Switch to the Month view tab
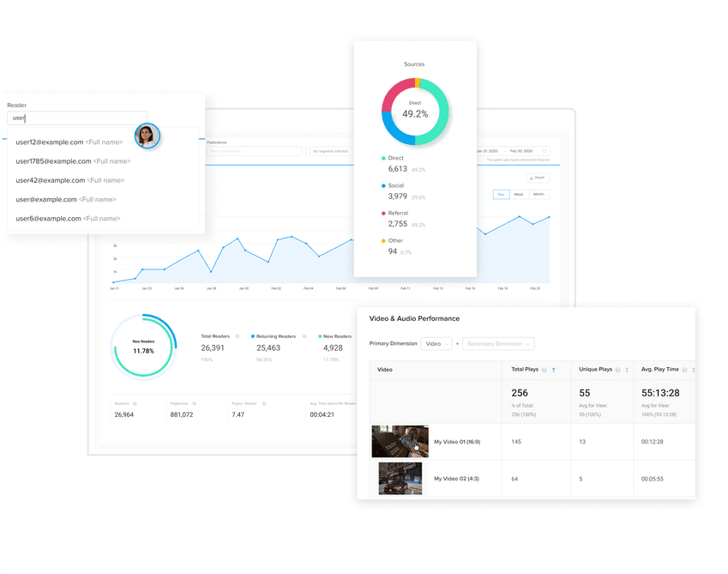The height and width of the screenshot is (574, 728). [x=539, y=195]
